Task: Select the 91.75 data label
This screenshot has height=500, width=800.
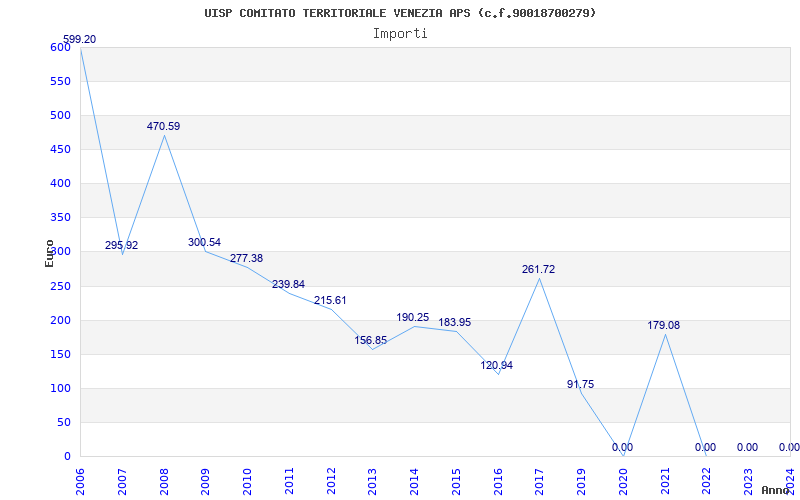Action: click(581, 384)
